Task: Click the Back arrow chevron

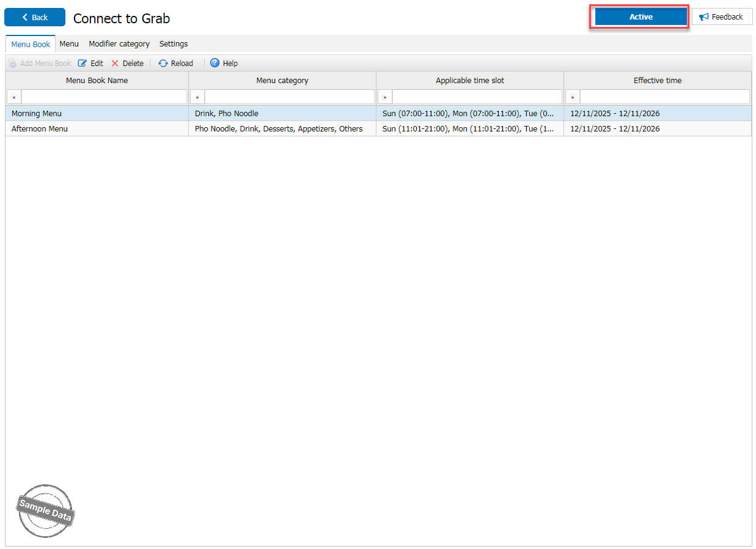Action: point(25,17)
